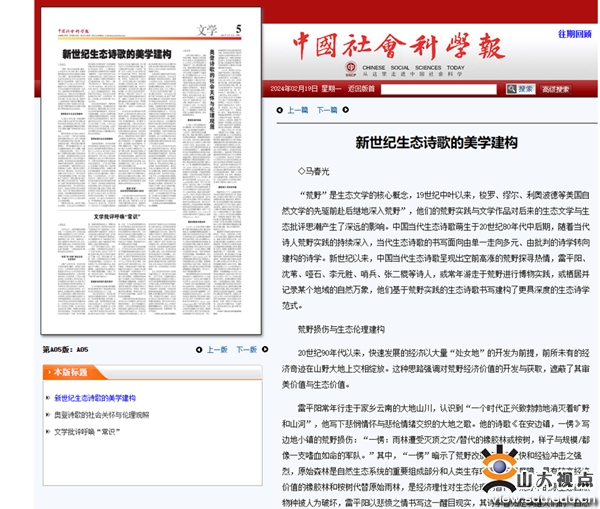The image size is (600, 509).
Task: Click the 搜索 search button
Action: point(520,89)
